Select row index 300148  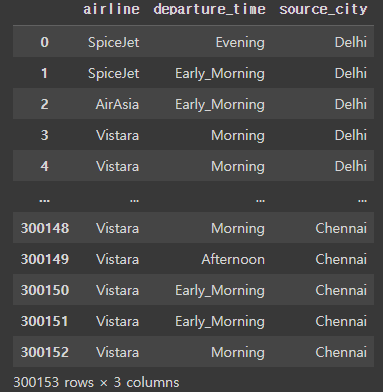pyautogui.click(x=45, y=228)
